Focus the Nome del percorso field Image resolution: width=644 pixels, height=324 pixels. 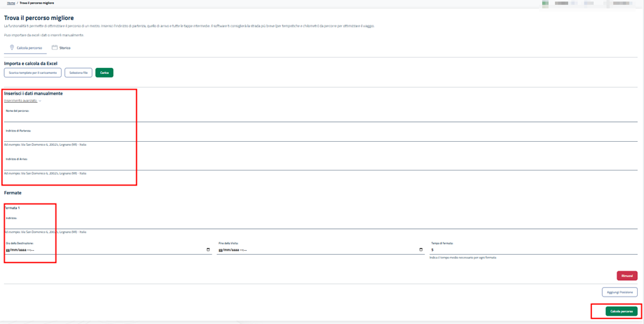[321, 117]
